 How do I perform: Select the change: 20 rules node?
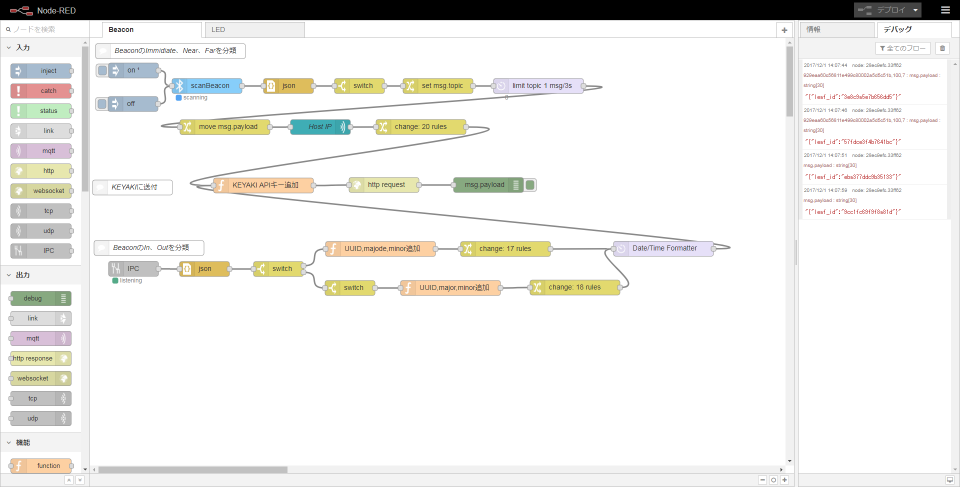click(x=421, y=127)
